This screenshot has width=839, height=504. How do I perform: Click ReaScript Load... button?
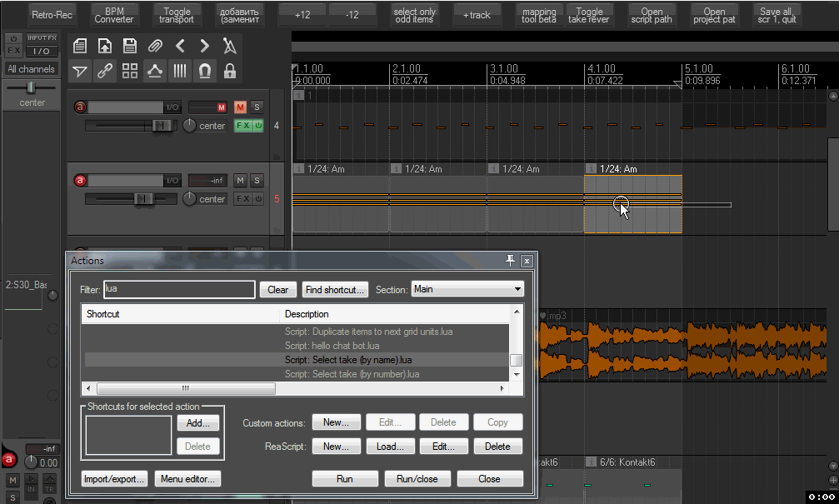click(390, 447)
